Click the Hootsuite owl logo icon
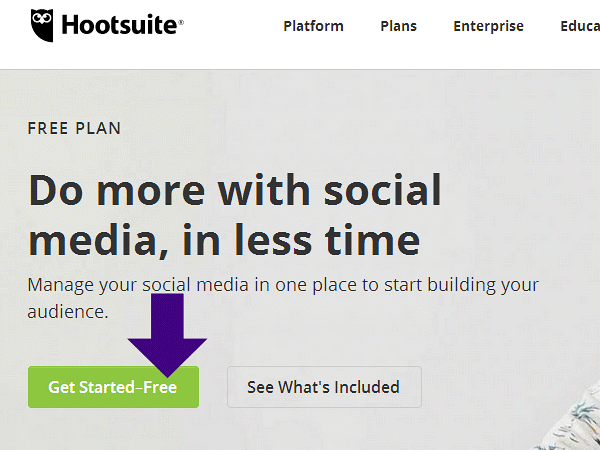600x450 pixels. tap(41, 26)
